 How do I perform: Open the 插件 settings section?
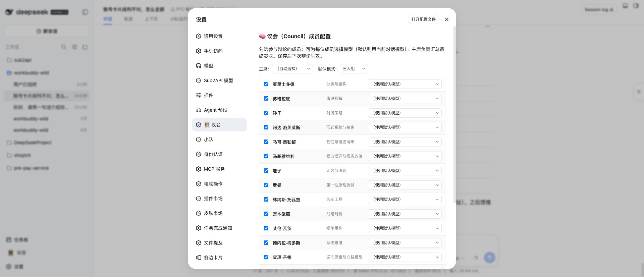(219, 95)
